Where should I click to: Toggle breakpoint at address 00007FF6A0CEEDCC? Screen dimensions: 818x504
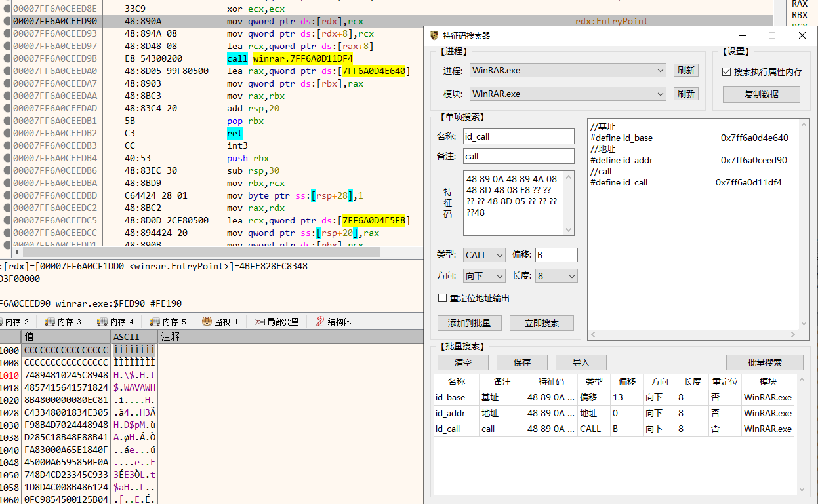click(7, 233)
